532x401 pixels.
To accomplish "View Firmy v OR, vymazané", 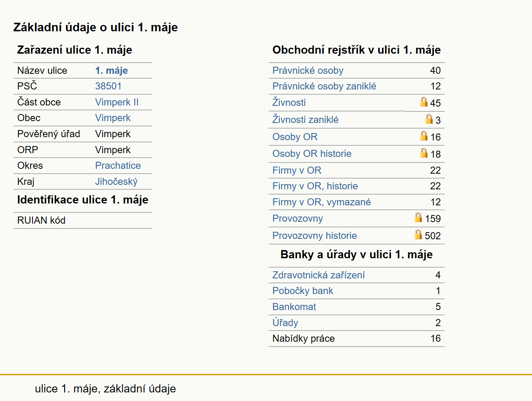I will click(322, 202).
